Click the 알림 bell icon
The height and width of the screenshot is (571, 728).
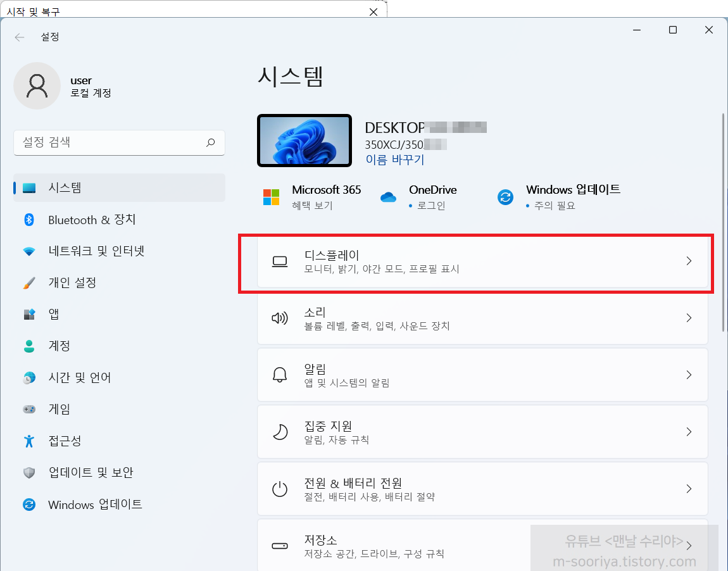(279, 375)
